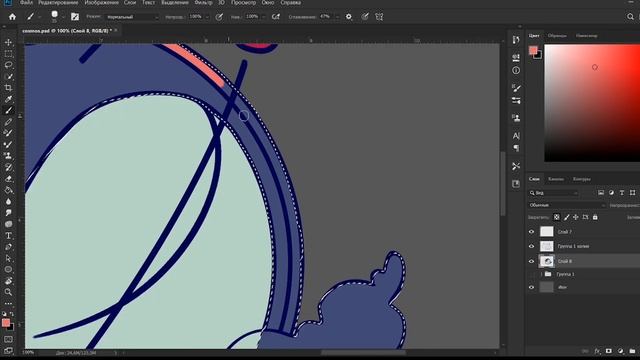
Task: Filter layers by type layers icon
Action: [x=622, y=193]
